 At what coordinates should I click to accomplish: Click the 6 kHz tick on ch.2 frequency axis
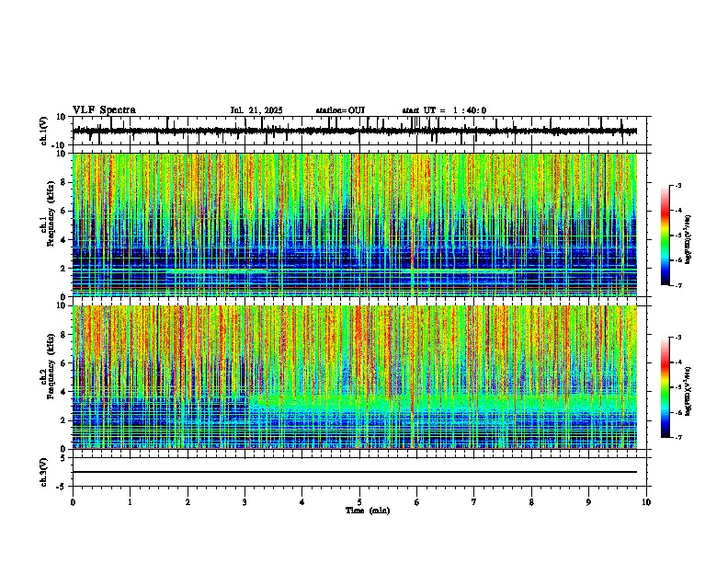[63, 363]
